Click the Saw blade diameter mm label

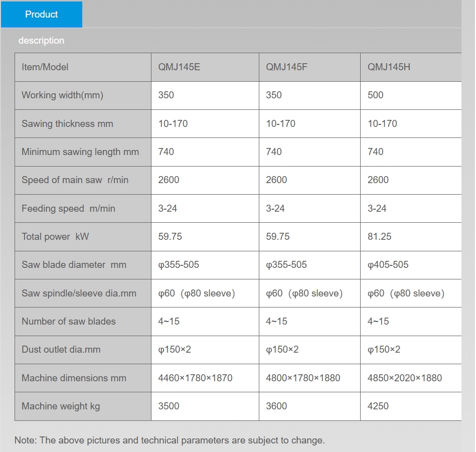(74, 265)
